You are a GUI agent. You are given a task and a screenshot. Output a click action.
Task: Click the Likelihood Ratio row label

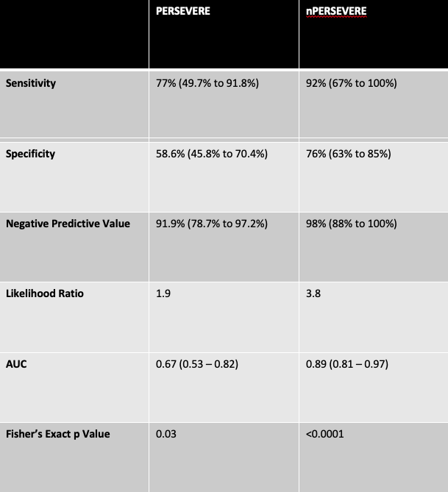pos(45,293)
